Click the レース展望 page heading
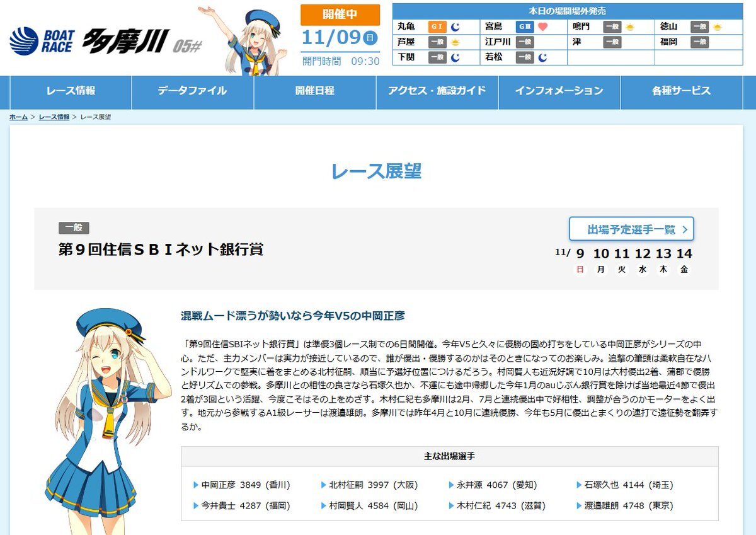The height and width of the screenshot is (535, 756). tap(376, 171)
